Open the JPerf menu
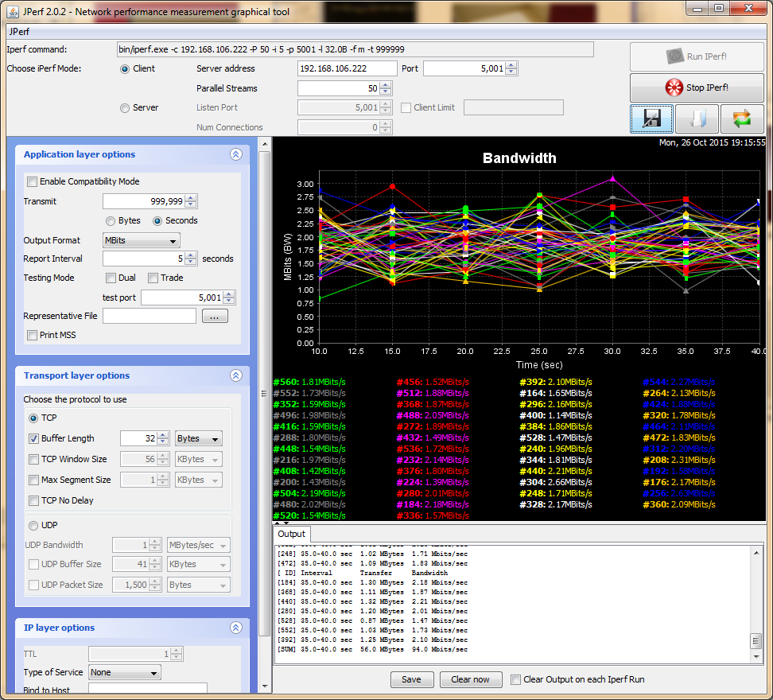The width and height of the screenshot is (773, 700). coord(19,33)
